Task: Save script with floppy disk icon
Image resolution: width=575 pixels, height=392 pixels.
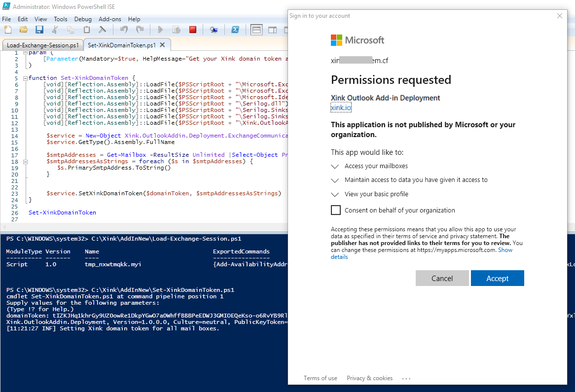Action: pos(39,30)
